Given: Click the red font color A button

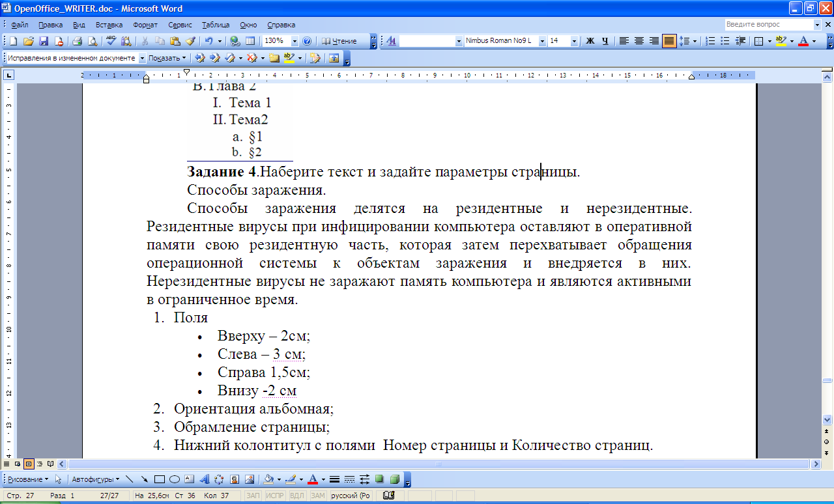Looking at the screenshot, I should [803, 41].
